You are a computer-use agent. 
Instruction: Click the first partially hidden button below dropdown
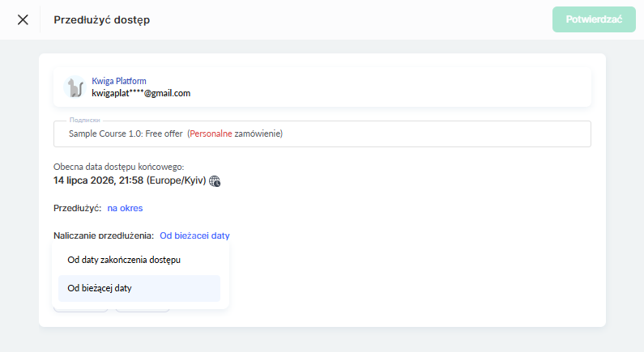tap(81, 310)
